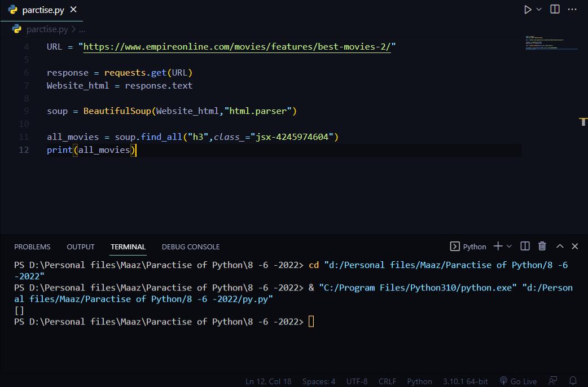Close the terminal panel
588x387 pixels.
pos(575,247)
